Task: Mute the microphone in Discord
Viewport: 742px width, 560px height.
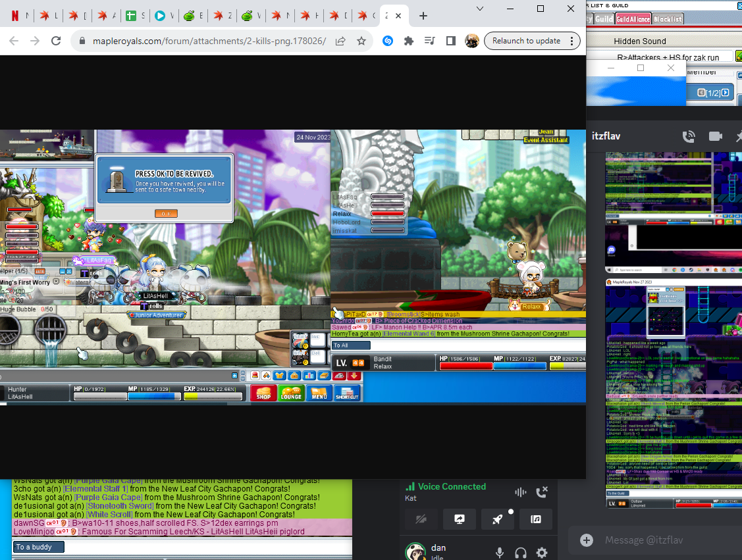Action: [500, 553]
